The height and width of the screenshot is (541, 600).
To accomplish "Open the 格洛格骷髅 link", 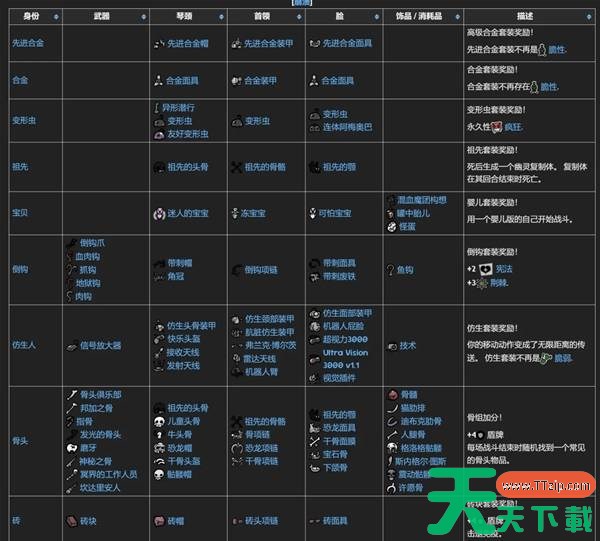I will 421,448.
